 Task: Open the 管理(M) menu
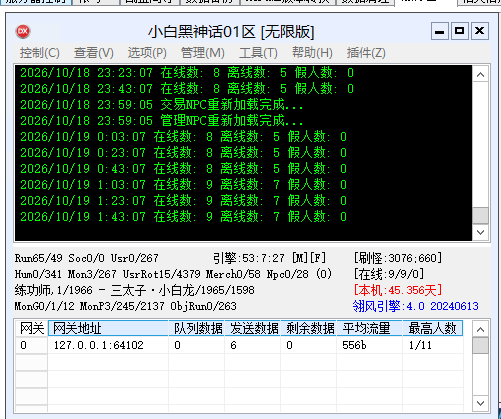click(202, 53)
